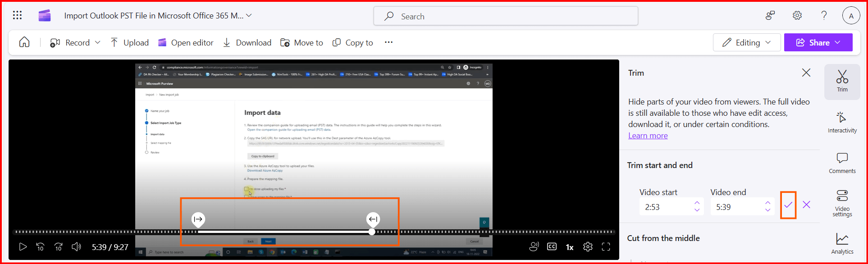868x264 pixels.
Task: Open the app launcher waffle menu
Action: (17, 16)
